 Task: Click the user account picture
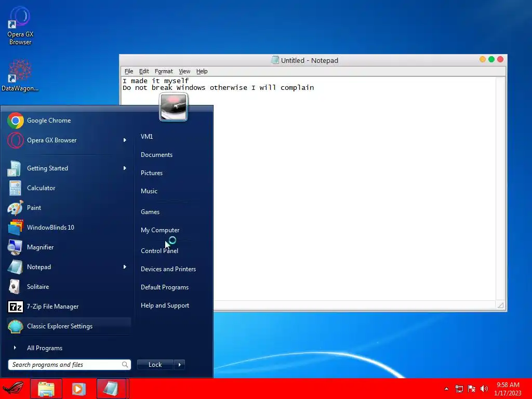pyautogui.click(x=174, y=107)
